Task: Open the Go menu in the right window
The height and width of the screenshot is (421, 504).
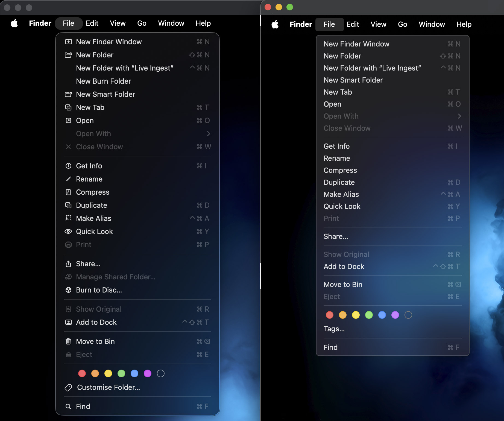Action: coord(403,24)
